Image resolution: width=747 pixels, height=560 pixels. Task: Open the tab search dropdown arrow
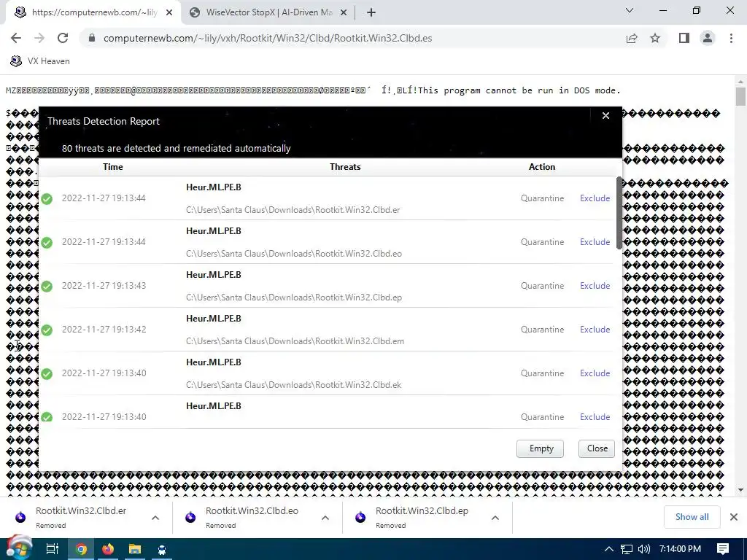pos(630,10)
